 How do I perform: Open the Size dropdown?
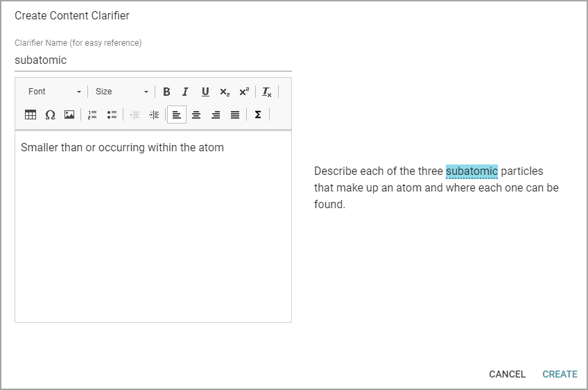click(122, 92)
